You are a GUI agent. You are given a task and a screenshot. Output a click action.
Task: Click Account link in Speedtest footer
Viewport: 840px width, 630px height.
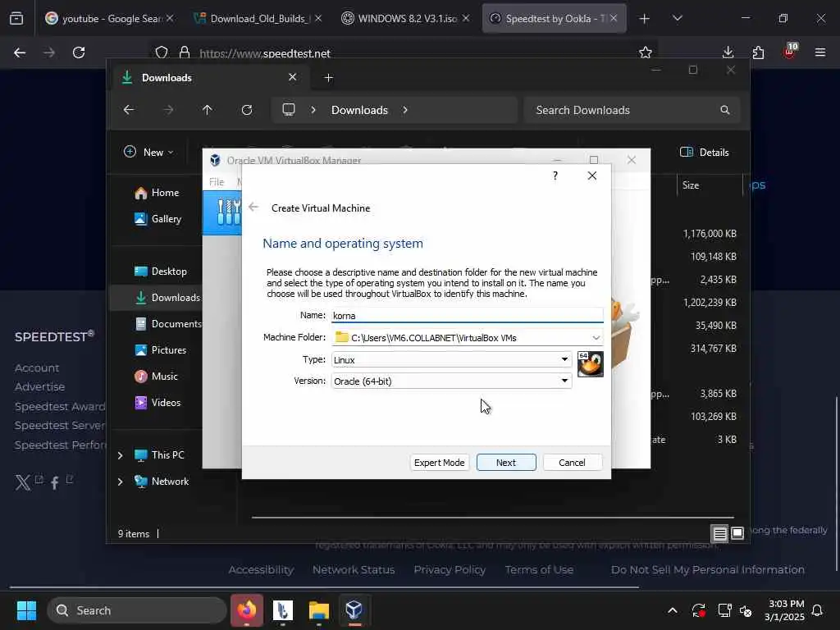[37, 368]
